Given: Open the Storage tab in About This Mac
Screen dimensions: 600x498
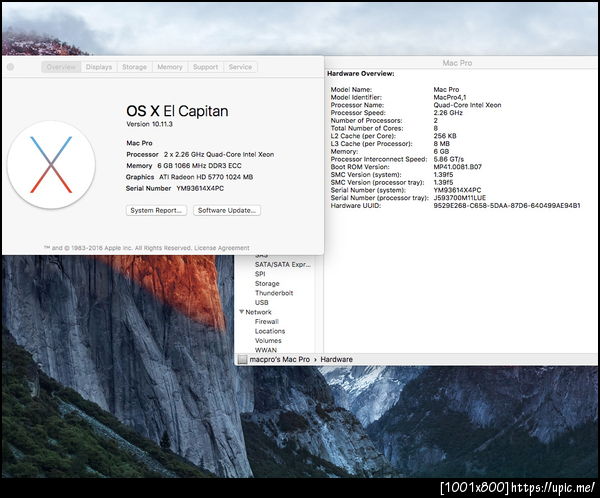Looking at the screenshot, I should point(134,67).
